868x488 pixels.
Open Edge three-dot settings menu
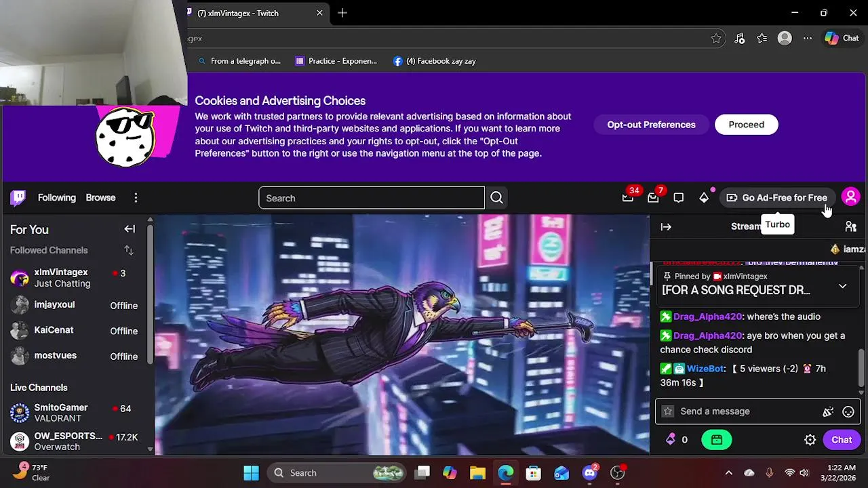(x=807, y=39)
